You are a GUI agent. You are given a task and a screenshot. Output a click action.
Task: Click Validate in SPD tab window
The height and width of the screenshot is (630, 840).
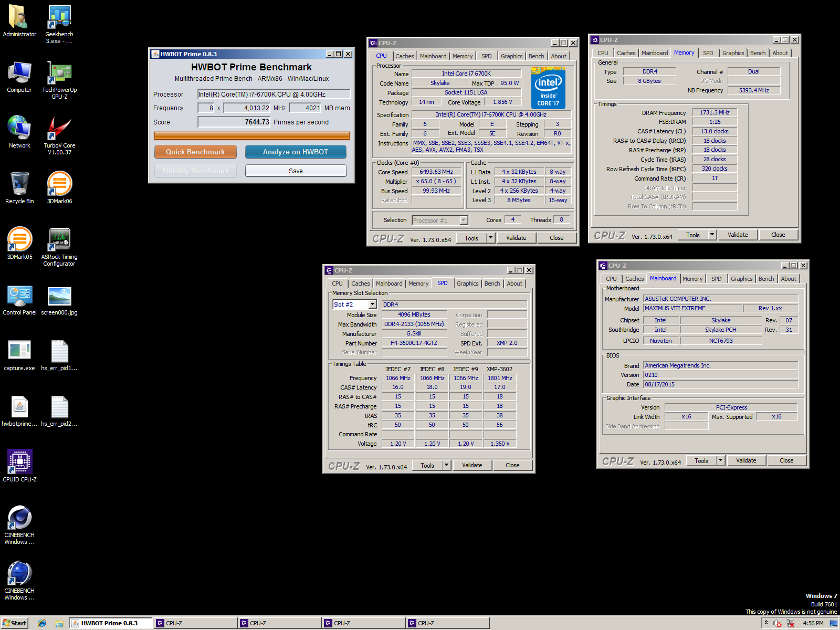(472, 465)
